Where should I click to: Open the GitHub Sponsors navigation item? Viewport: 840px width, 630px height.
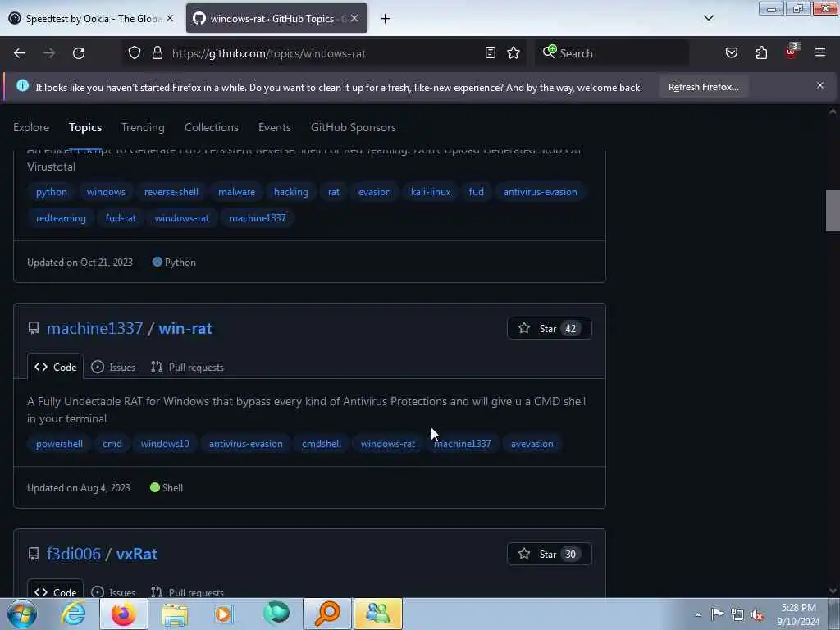tap(354, 127)
